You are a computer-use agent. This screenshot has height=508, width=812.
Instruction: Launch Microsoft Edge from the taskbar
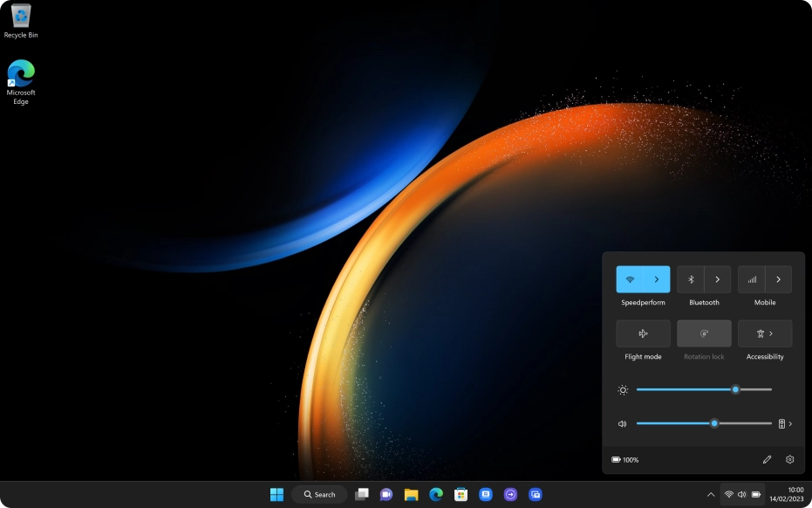[x=435, y=493]
